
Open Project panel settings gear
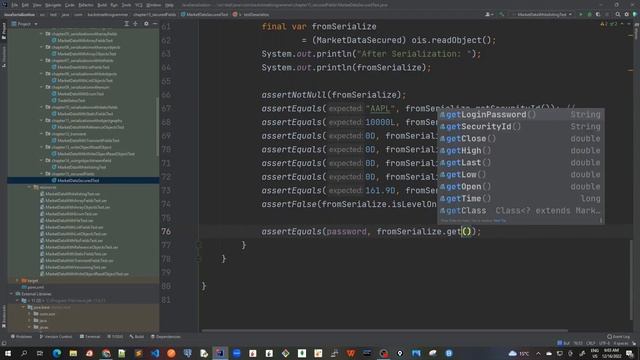[x=146, y=24]
